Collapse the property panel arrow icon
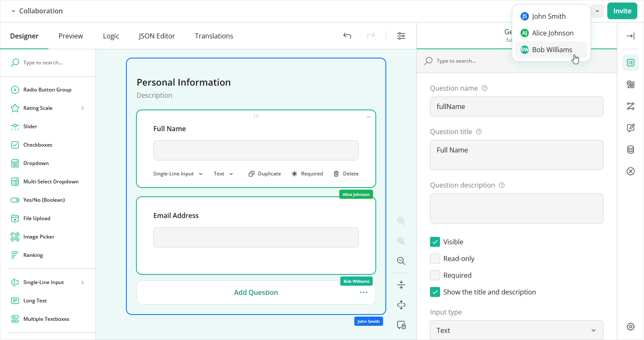Image resolution: width=644 pixels, height=340 pixels. [x=631, y=36]
